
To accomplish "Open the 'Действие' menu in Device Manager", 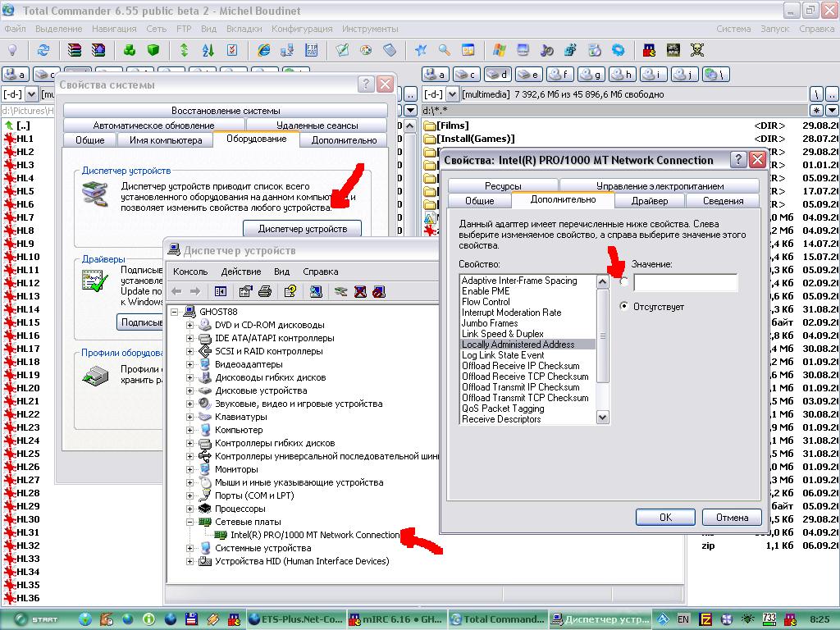I will point(240,272).
